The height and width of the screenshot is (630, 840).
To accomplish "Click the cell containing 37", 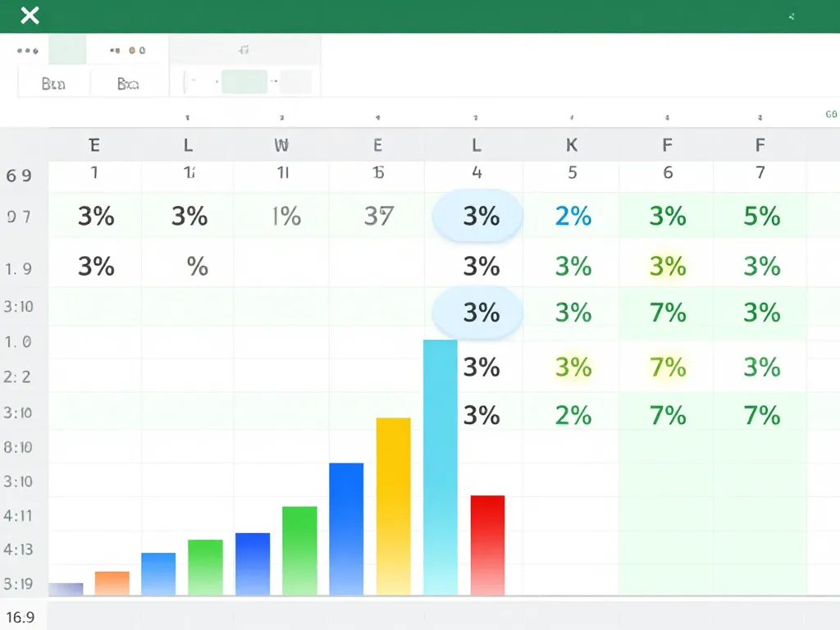I will 377,216.
